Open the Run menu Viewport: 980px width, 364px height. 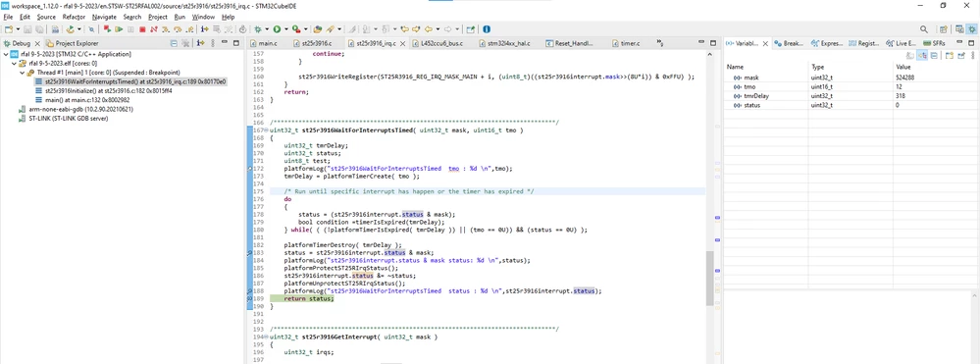[180, 17]
